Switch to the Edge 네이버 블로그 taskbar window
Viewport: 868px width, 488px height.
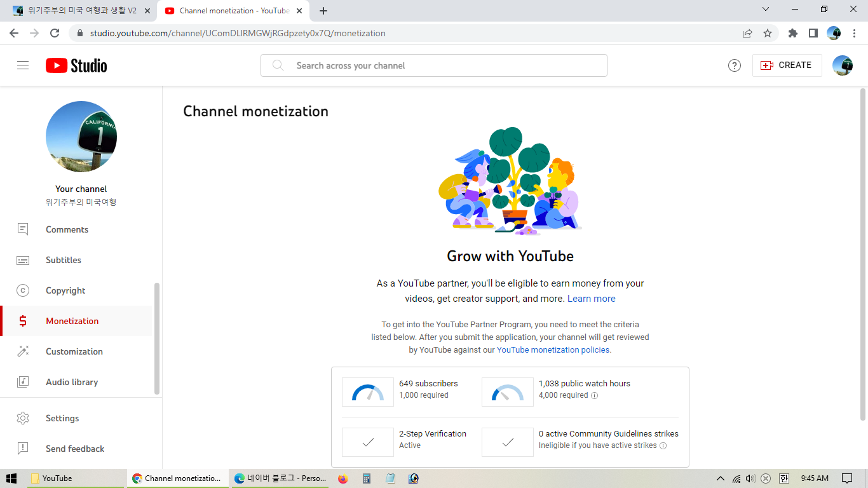coord(280,478)
